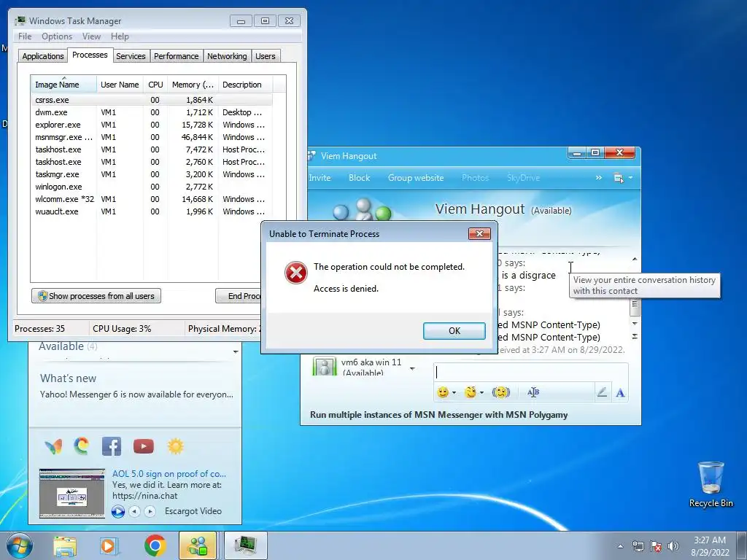Select the csrss.exe process row

pyautogui.click(x=152, y=100)
